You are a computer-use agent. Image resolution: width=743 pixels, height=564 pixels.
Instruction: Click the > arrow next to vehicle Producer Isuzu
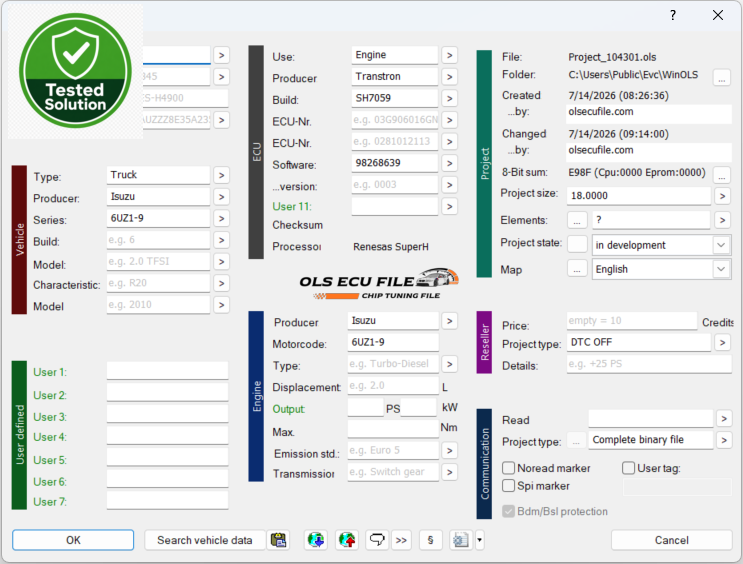(x=221, y=197)
